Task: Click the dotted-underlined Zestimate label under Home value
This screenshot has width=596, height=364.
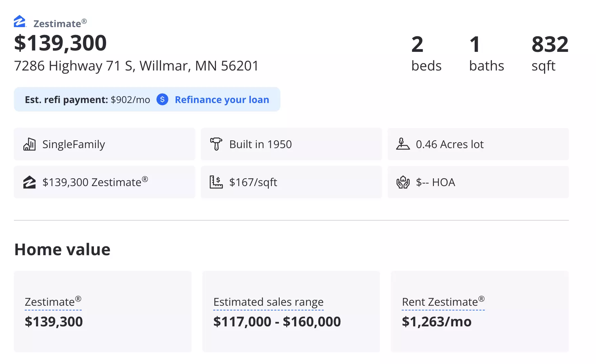Action: coord(53,302)
